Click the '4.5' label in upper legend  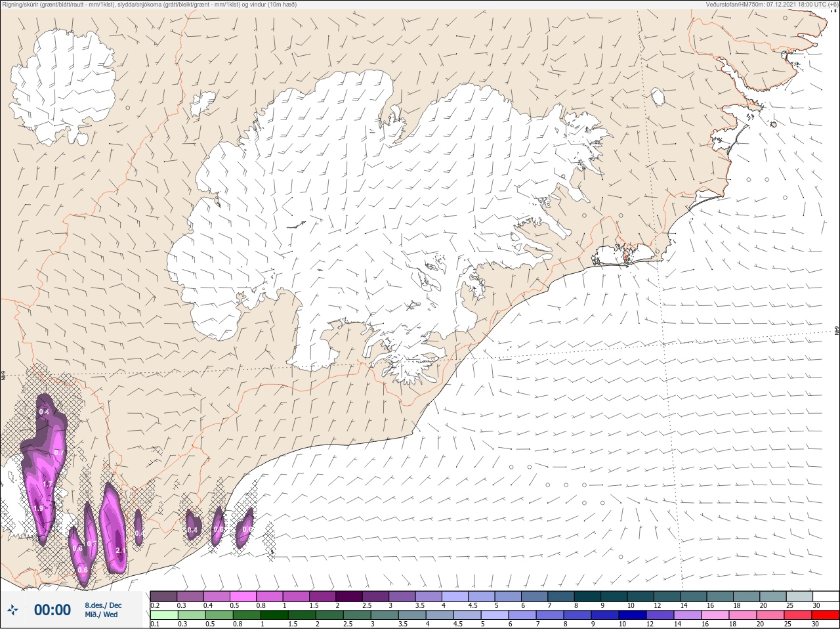(472, 605)
